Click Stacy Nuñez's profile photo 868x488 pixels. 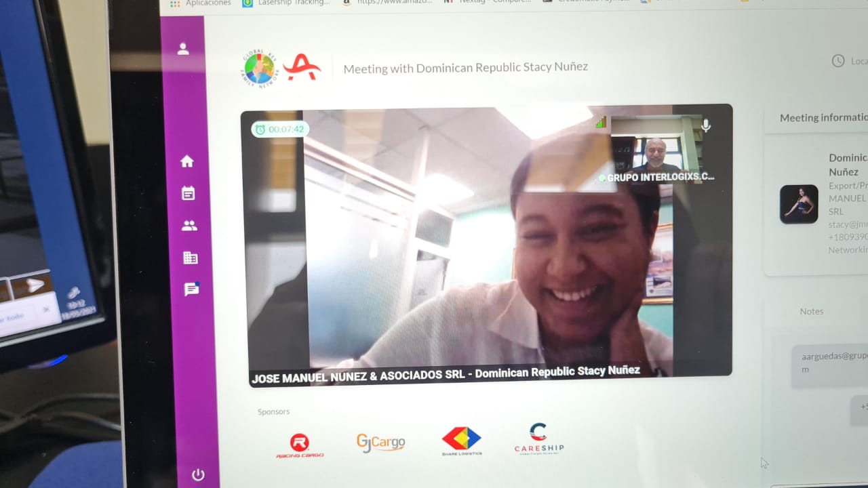[x=798, y=204]
